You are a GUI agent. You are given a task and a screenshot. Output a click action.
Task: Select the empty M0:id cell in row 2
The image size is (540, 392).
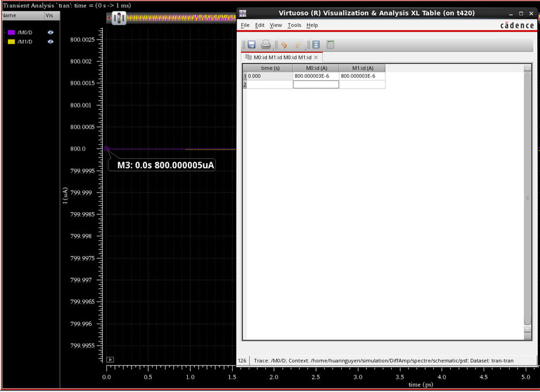click(x=316, y=84)
